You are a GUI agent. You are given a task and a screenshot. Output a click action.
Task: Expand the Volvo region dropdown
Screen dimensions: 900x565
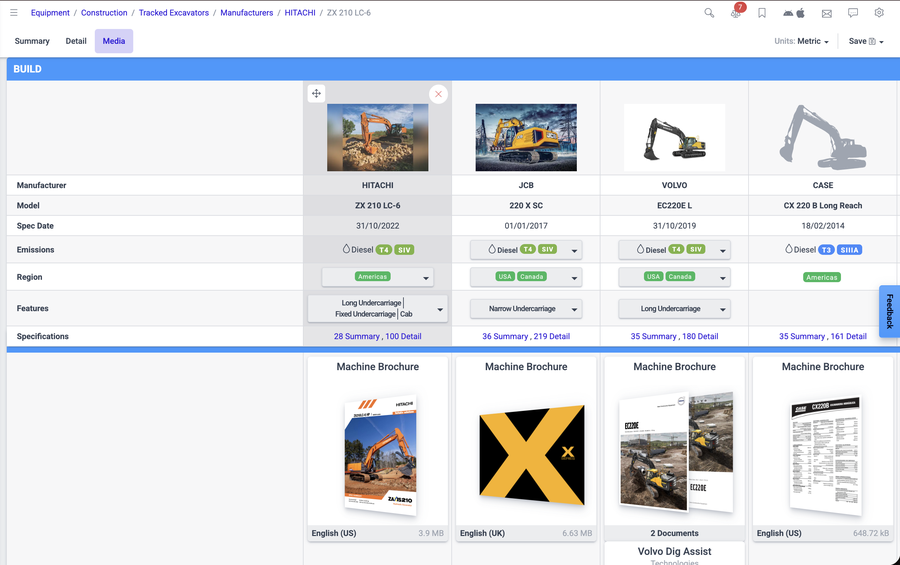click(x=674, y=277)
